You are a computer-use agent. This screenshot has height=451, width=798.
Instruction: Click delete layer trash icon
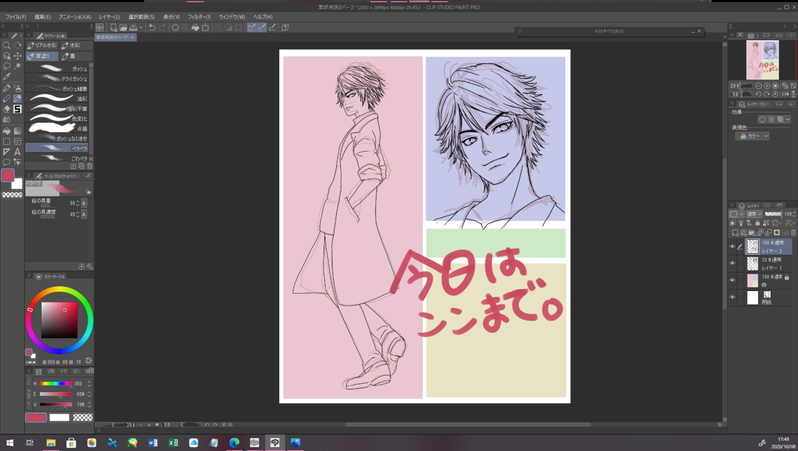[793, 233]
